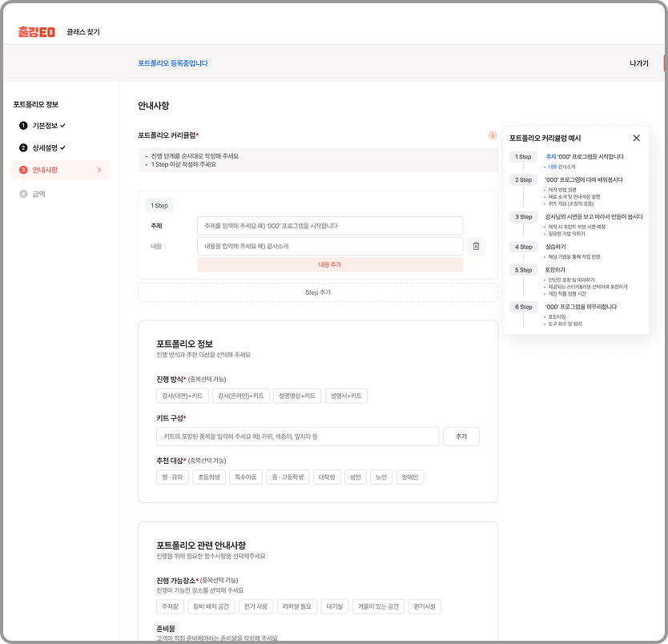Click 포트폴리오 관련 안내사항 heading

tap(201, 545)
